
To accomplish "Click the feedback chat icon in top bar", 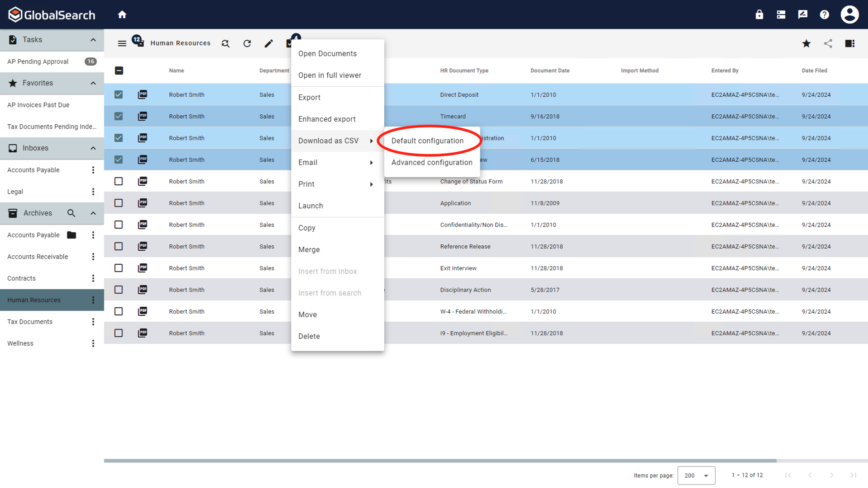I will pyautogui.click(x=802, y=14).
